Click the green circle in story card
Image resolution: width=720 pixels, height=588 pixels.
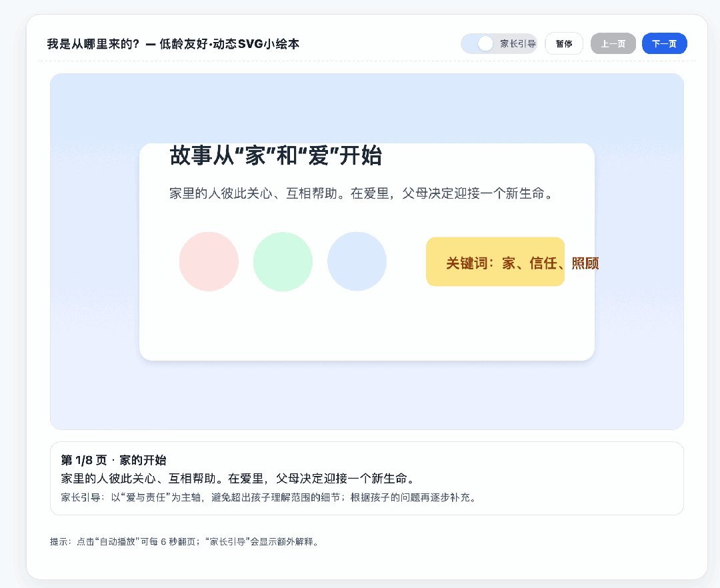tap(283, 261)
